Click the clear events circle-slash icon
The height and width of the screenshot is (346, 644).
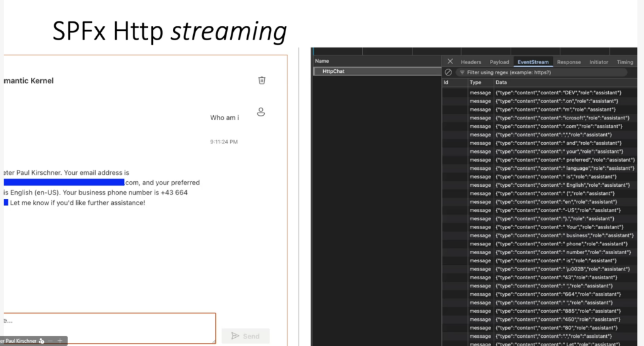(x=448, y=72)
